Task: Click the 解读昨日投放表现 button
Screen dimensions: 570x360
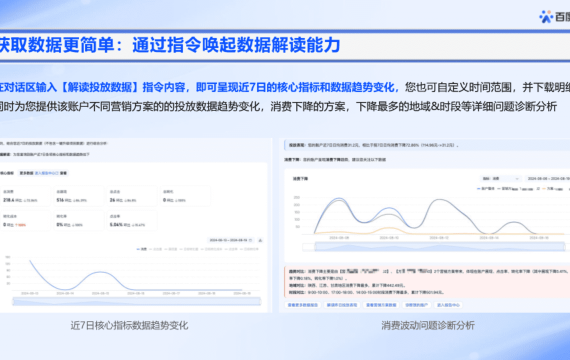Action: pyautogui.click(x=342, y=305)
